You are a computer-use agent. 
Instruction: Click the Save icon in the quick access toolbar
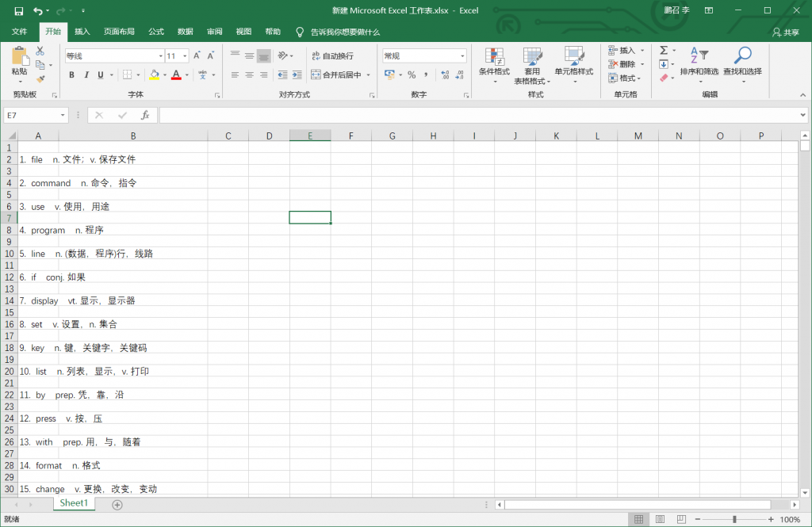point(19,11)
